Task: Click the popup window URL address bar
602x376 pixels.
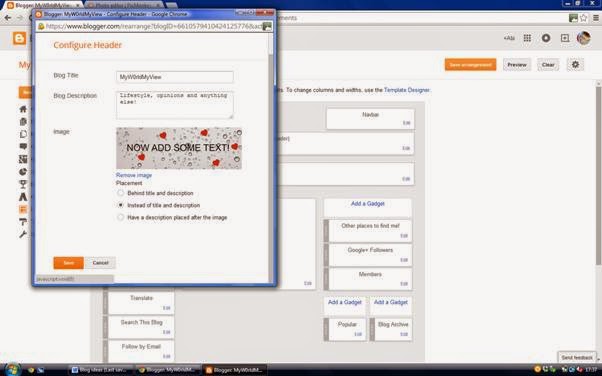Action: click(154, 27)
